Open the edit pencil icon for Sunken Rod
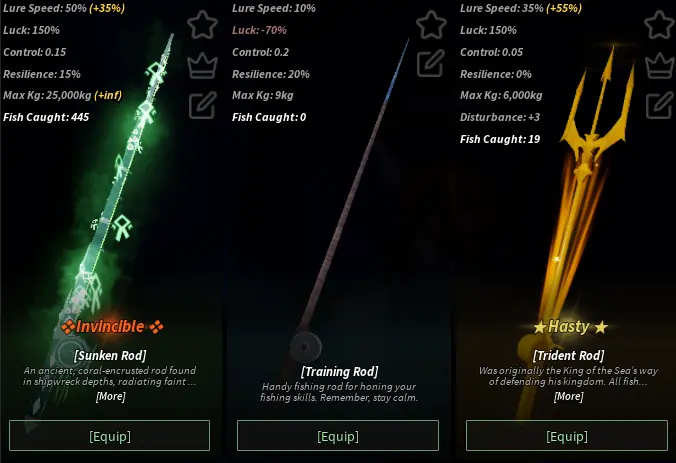 click(202, 105)
